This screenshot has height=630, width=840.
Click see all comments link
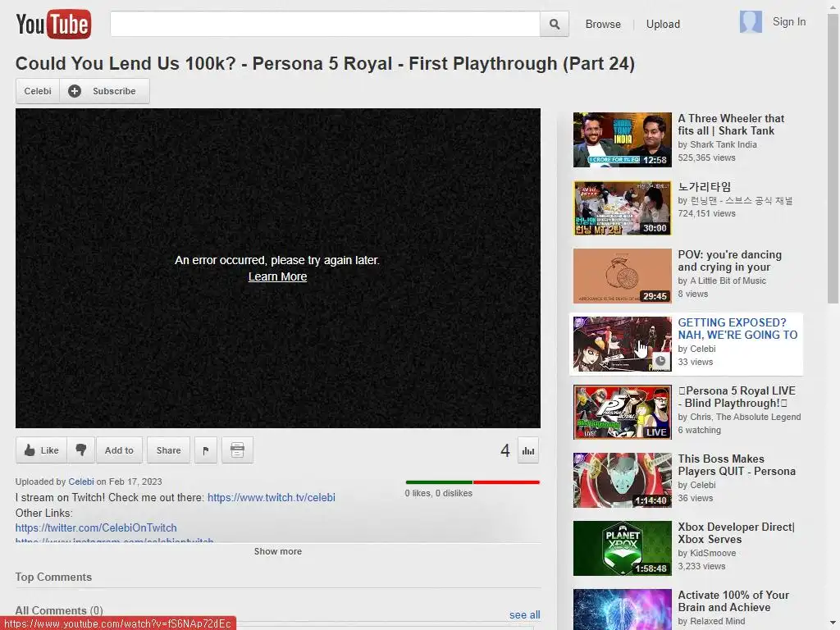pyautogui.click(x=524, y=614)
